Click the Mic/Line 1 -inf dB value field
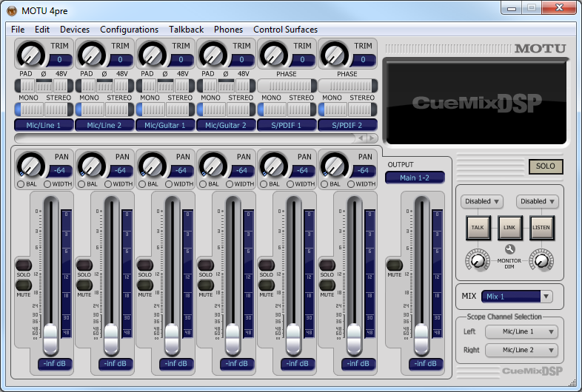582x392 pixels. tap(55, 364)
